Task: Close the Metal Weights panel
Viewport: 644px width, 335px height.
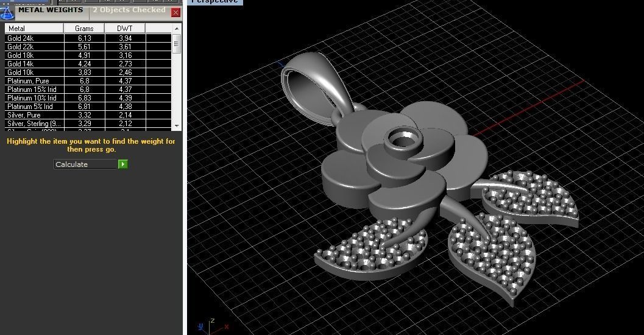Action: [x=176, y=12]
